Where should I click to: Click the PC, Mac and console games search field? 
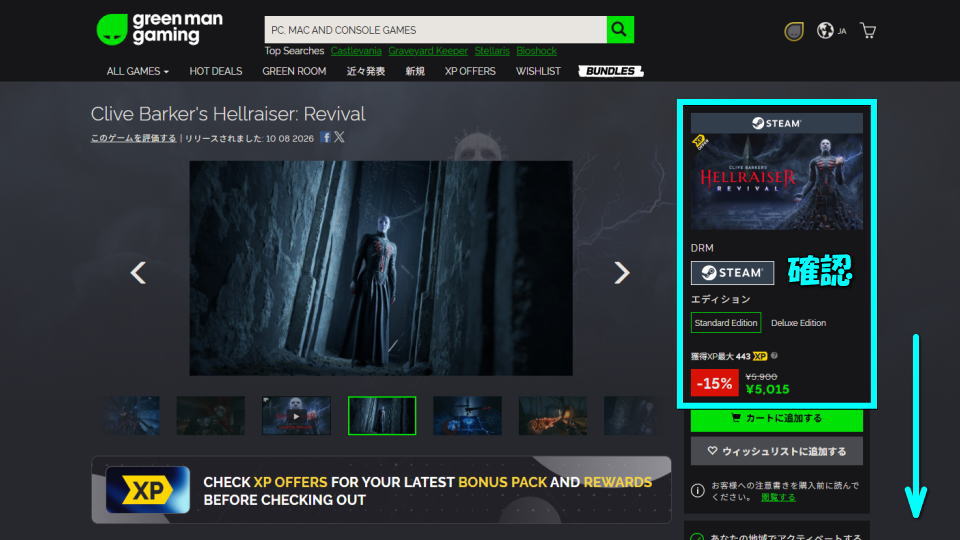[435, 29]
